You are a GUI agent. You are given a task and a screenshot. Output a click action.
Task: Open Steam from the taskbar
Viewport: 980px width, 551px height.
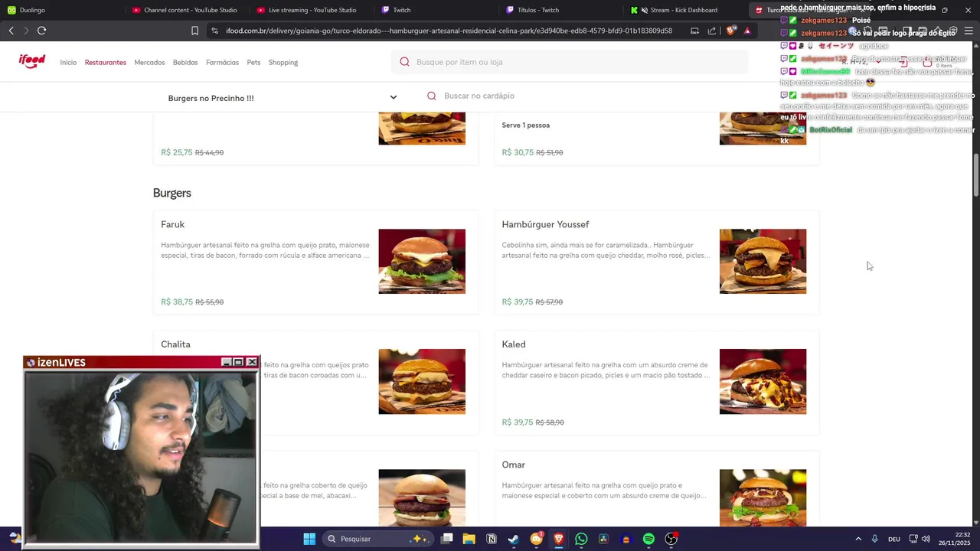pyautogui.click(x=514, y=539)
